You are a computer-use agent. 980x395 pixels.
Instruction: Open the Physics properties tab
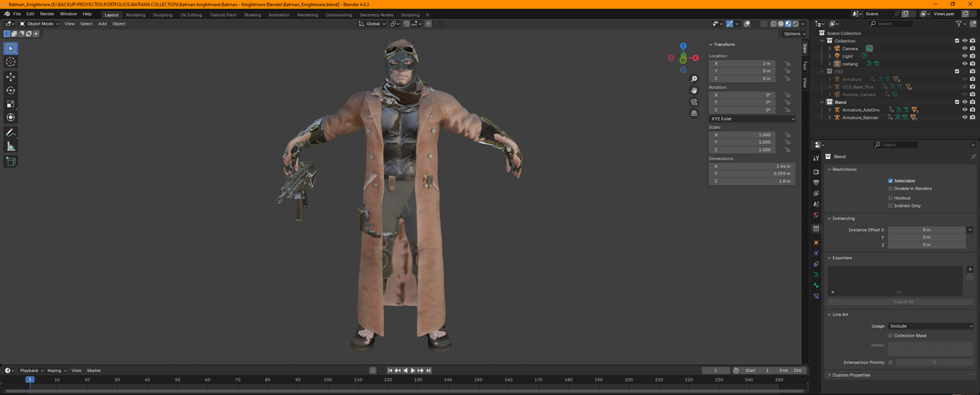pos(816,253)
